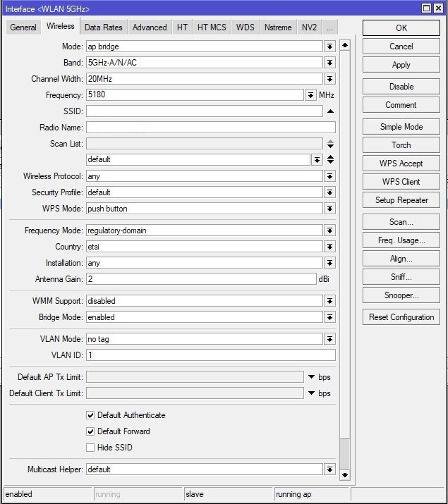Open the Torch tool

click(x=401, y=145)
